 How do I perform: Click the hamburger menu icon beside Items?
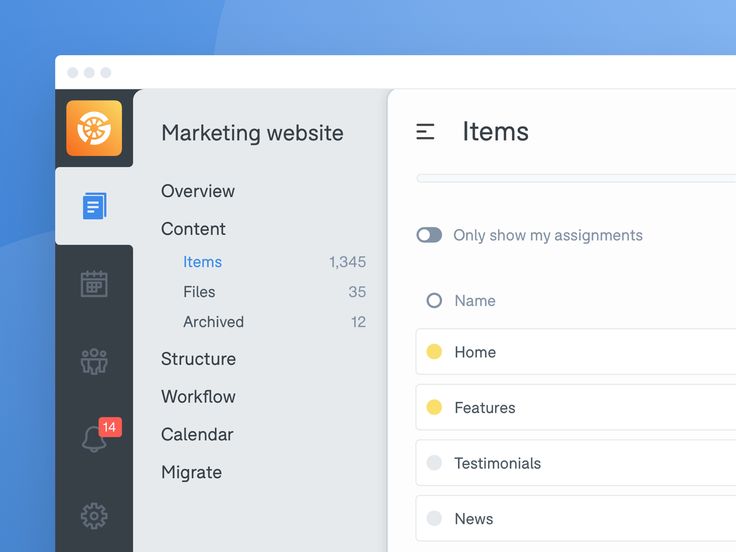[x=425, y=132]
